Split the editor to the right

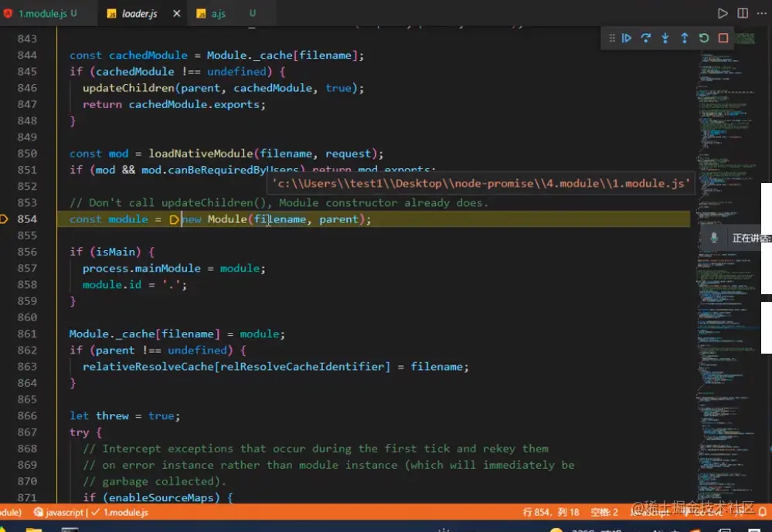tap(743, 13)
